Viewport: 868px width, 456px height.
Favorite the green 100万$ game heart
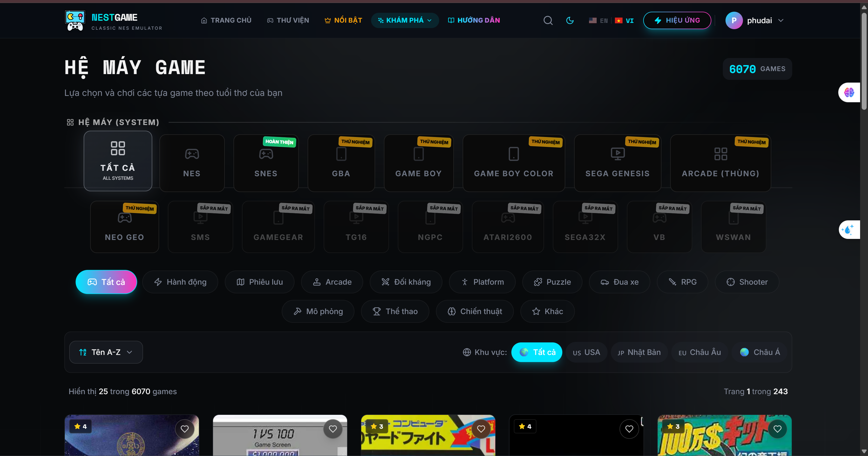777,429
